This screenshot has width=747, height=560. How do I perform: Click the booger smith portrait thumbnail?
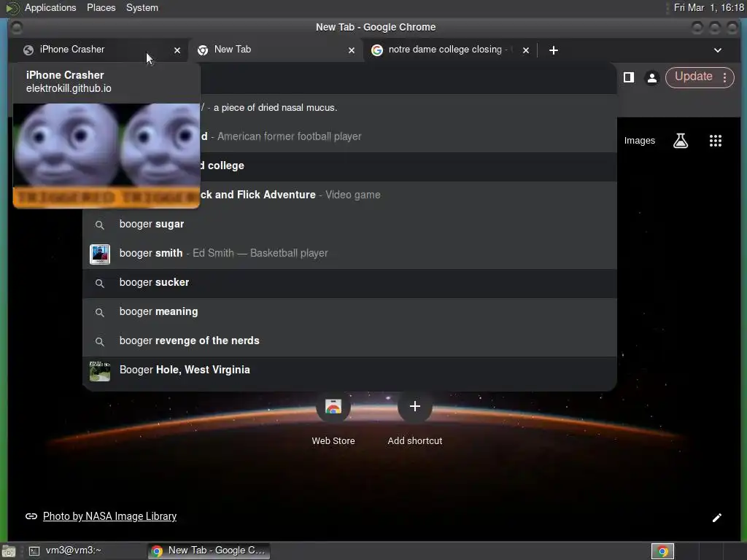point(99,254)
